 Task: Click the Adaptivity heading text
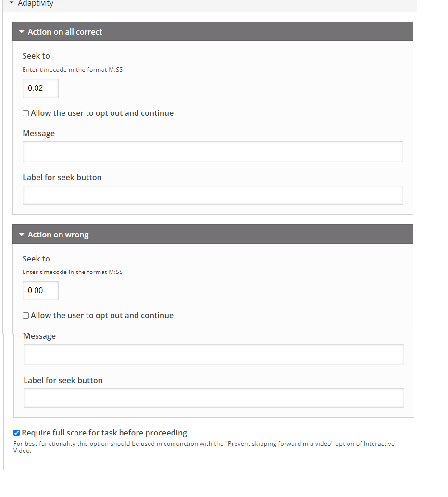(x=36, y=3)
